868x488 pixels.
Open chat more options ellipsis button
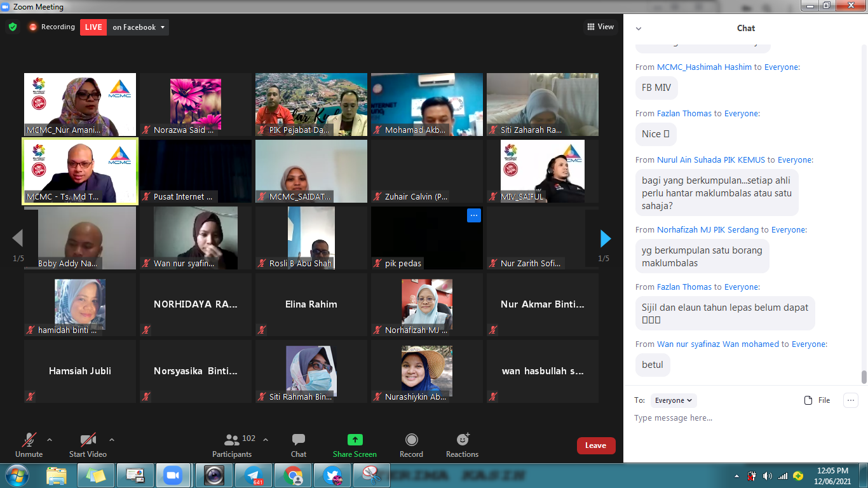[850, 400]
